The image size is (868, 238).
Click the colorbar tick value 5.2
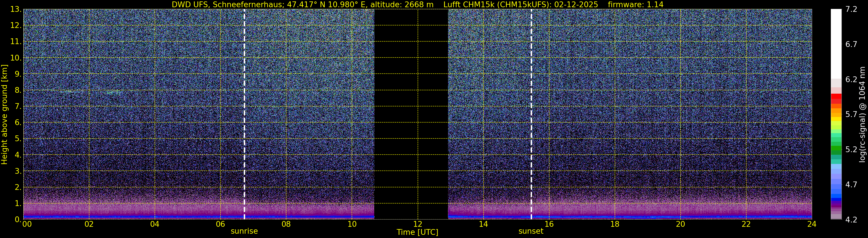tap(851, 150)
